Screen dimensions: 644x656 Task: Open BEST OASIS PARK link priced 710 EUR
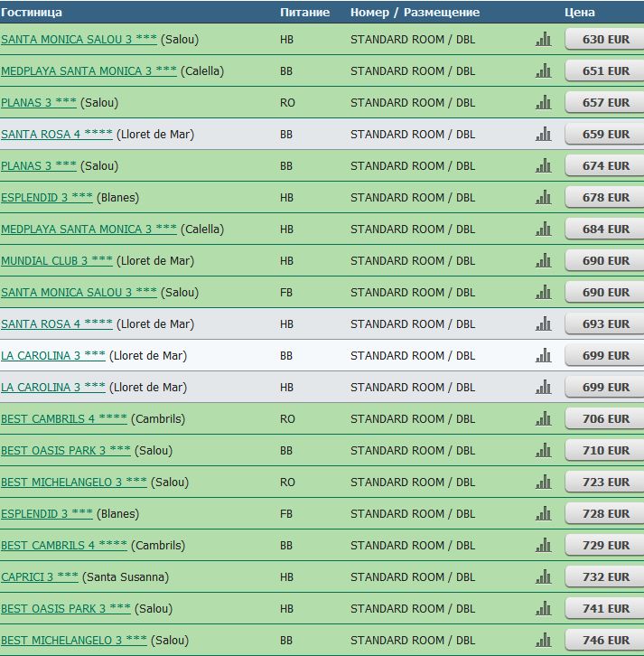66,451
